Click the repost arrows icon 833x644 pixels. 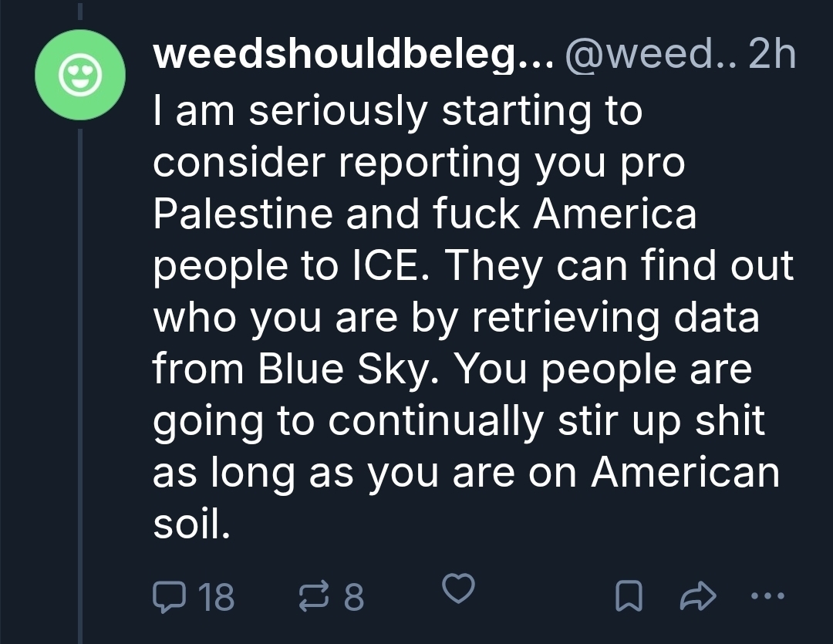point(312,595)
